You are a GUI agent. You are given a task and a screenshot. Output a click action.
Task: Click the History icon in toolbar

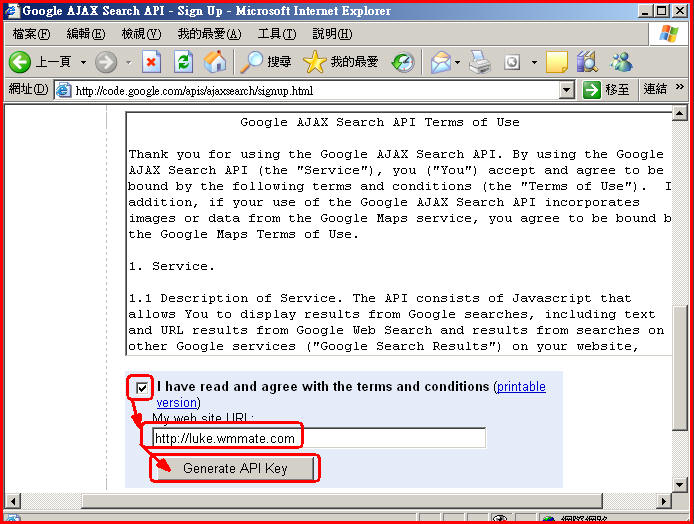tap(403, 62)
